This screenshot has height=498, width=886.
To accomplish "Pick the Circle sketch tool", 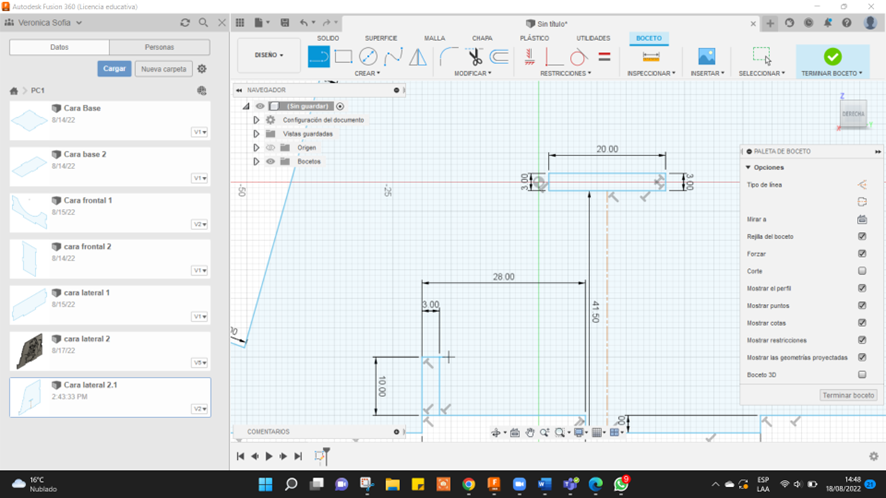I will click(x=368, y=57).
